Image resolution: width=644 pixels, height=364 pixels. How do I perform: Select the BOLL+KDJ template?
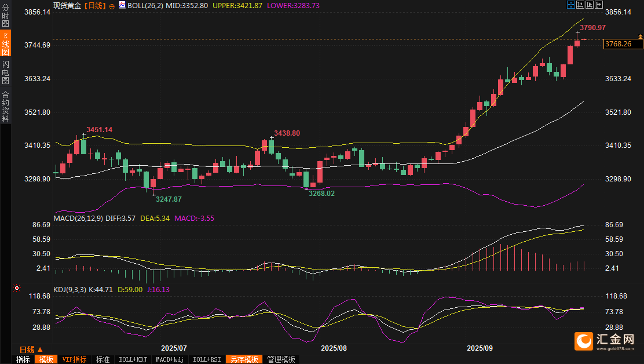pos(133,359)
